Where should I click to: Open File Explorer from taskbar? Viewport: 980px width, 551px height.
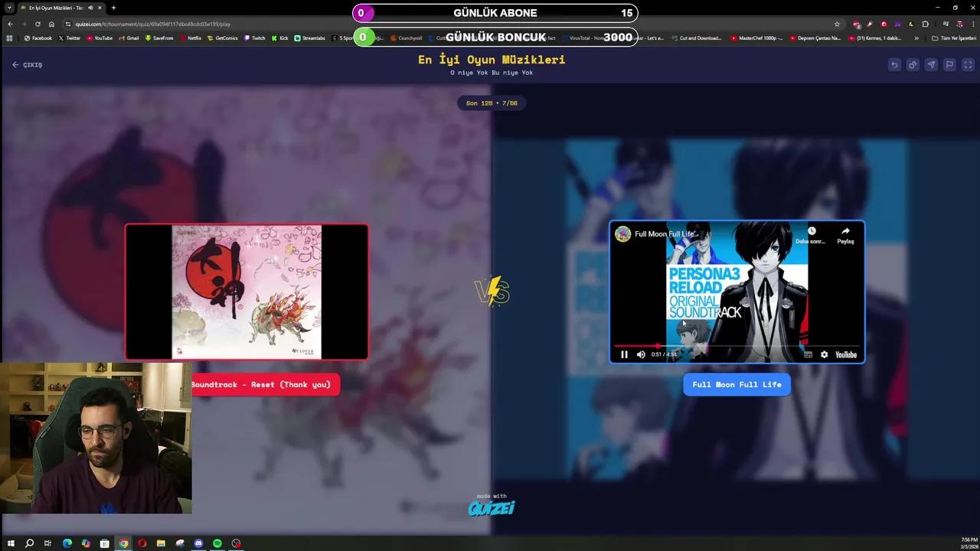point(161,543)
